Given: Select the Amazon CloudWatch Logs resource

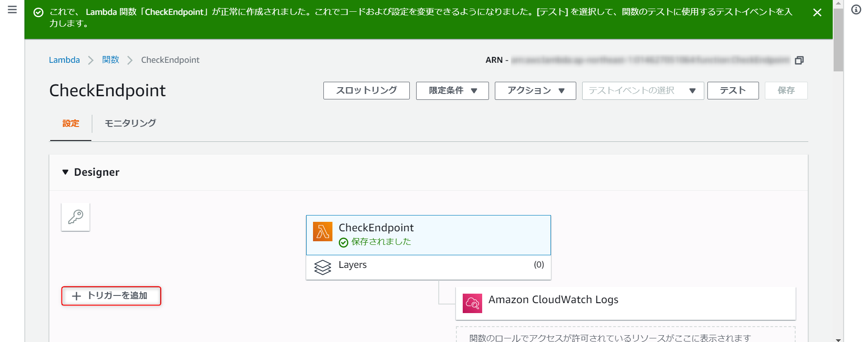Looking at the screenshot, I should click(x=626, y=303).
